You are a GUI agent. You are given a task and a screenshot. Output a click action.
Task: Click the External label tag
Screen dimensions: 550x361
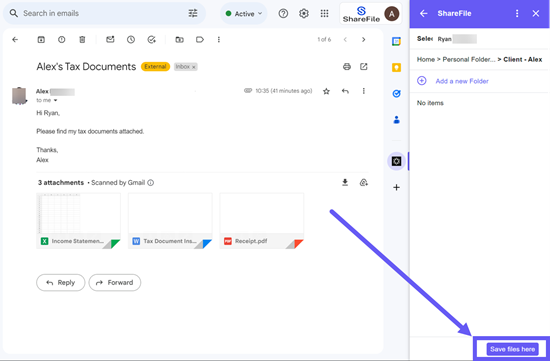point(155,67)
